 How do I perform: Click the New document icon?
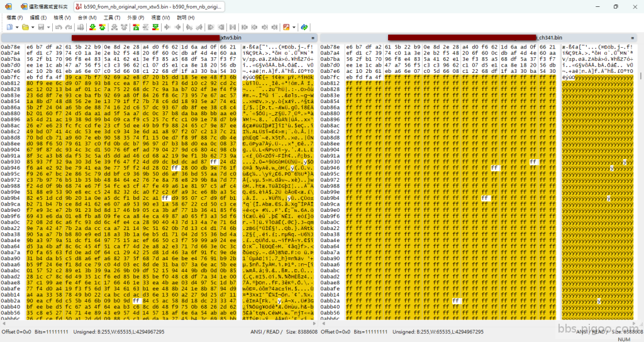pyautogui.click(x=9, y=27)
